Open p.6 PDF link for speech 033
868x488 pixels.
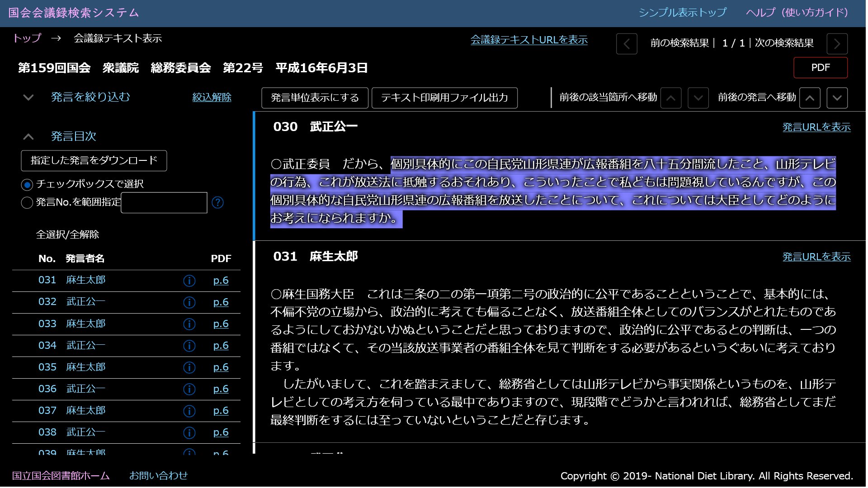(221, 324)
